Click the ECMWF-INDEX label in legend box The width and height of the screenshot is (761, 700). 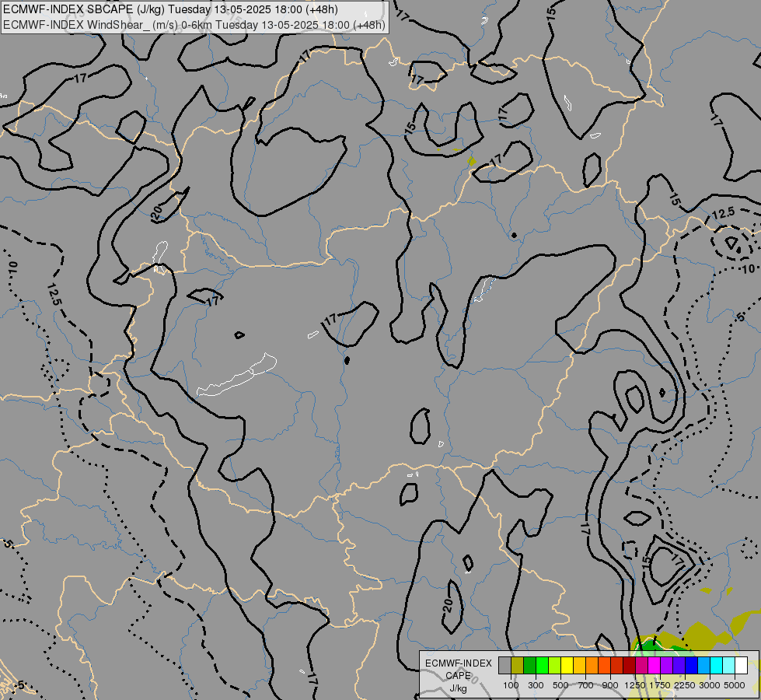459,663
